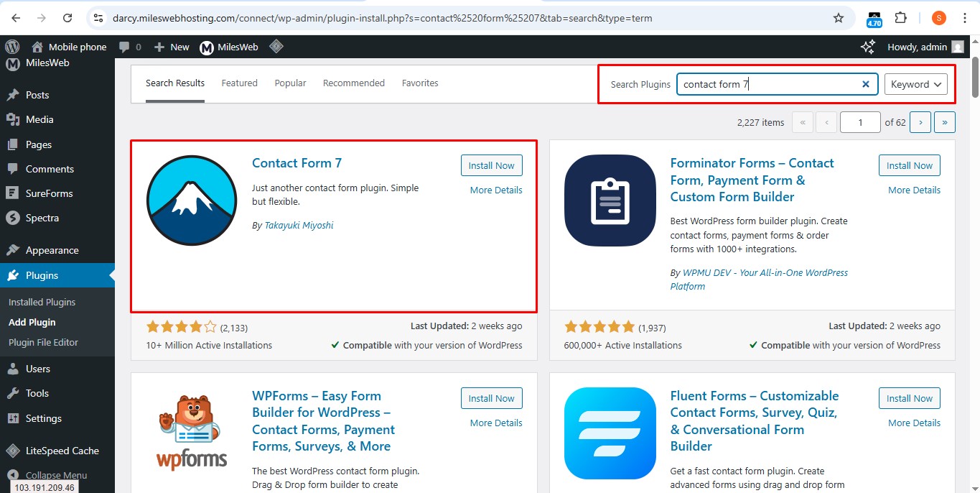Switch to the Recommended tab

[x=354, y=83]
